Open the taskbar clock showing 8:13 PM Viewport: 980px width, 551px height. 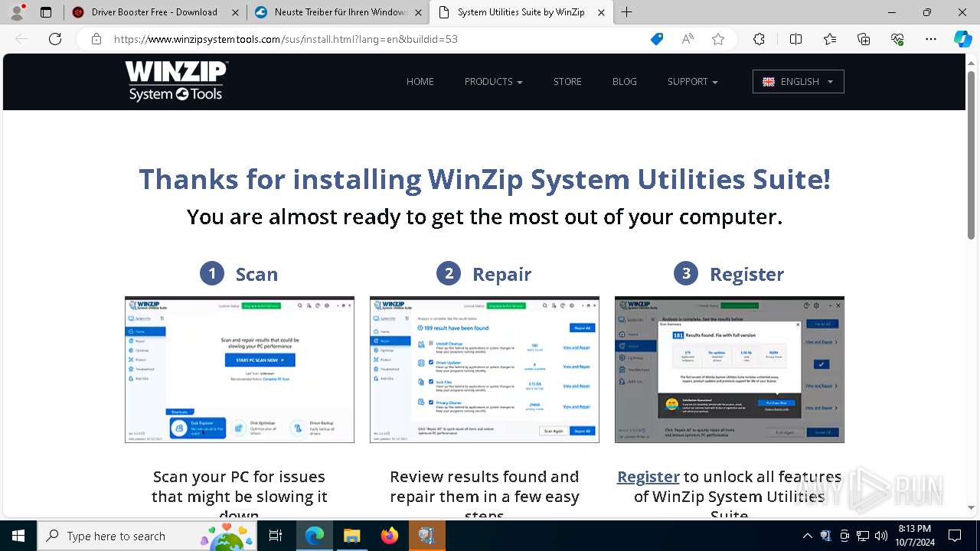[914, 536]
